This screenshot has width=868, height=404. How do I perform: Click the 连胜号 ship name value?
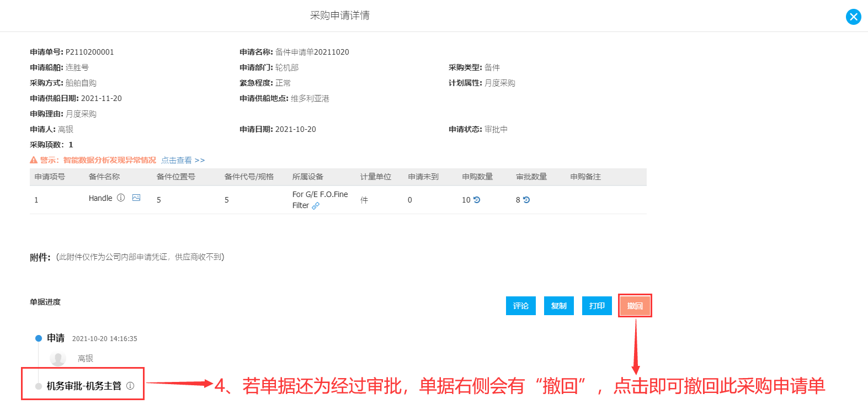coord(77,67)
